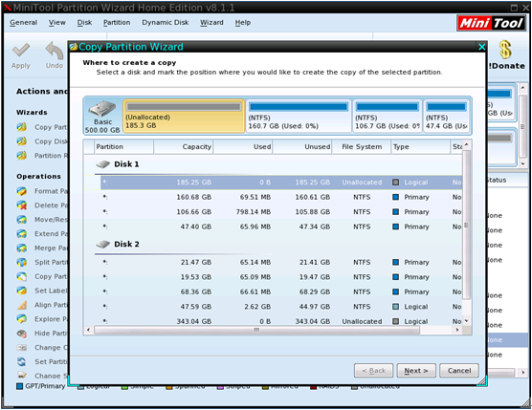Click the Partition Recovery wizard icon

pyautogui.click(x=22, y=156)
